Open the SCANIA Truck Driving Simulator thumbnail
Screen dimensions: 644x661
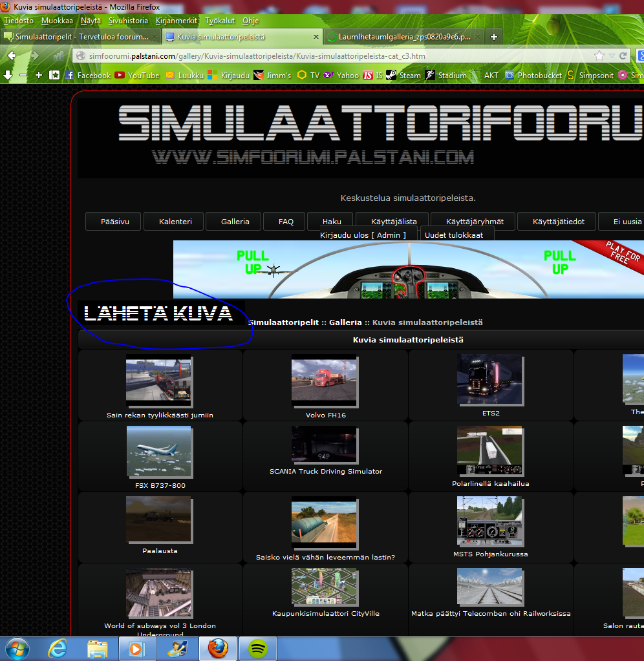[325, 445]
